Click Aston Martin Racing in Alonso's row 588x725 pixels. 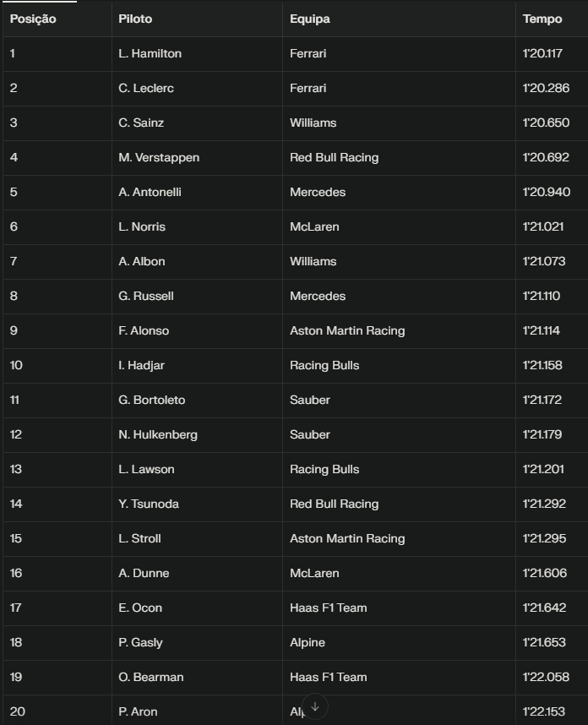click(347, 330)
